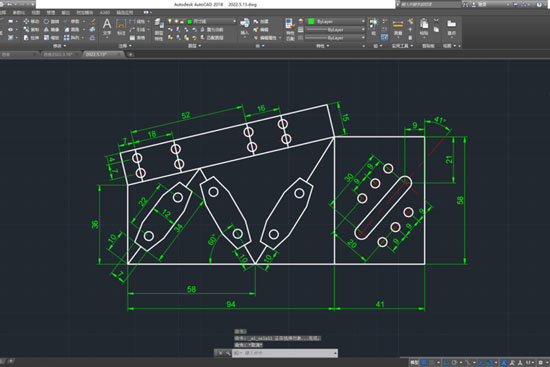Open the A360 ribbon tab
The image size is (550, 367).
tap(105, 13)
